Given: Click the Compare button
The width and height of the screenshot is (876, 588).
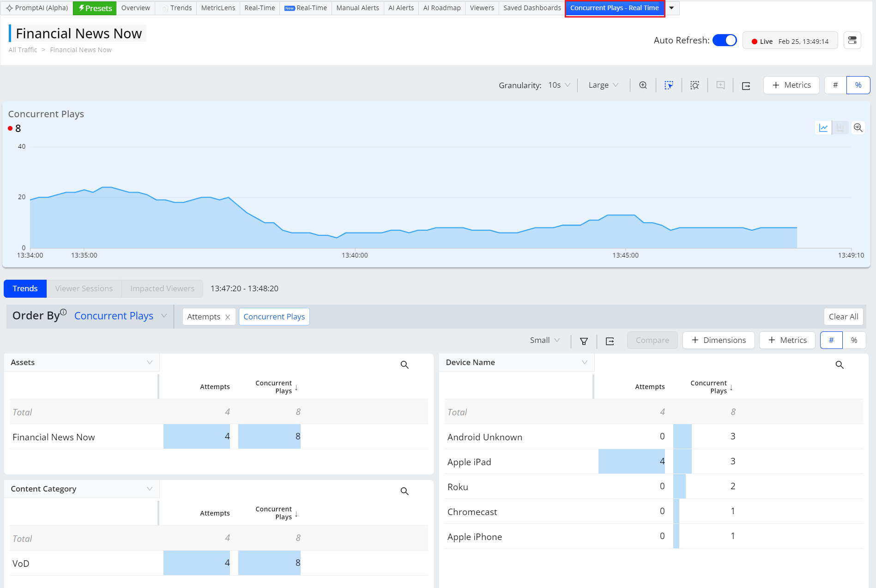Looking at the screenshot, I should 652,341.
